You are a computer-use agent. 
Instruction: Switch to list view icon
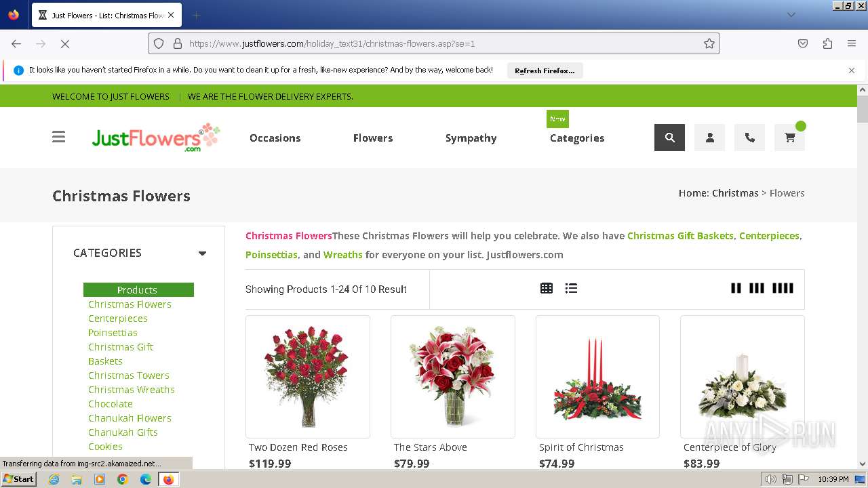click(571, 289)
